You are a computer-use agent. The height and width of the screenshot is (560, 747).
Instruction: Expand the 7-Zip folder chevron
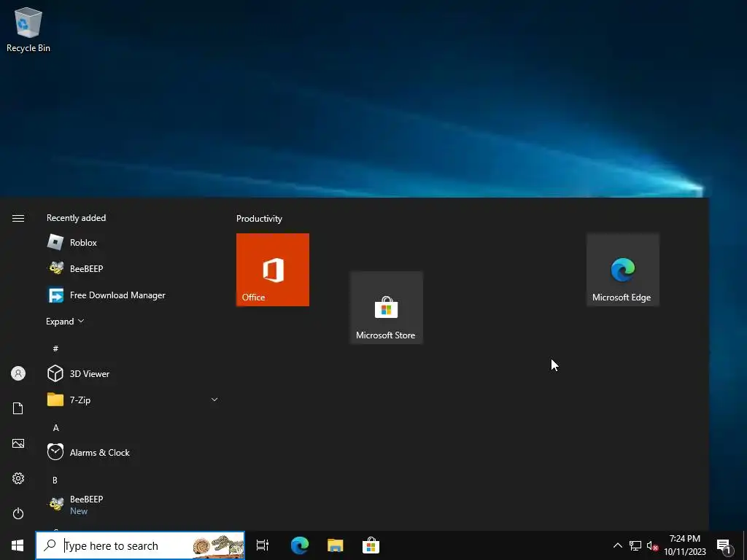point(214,400)
